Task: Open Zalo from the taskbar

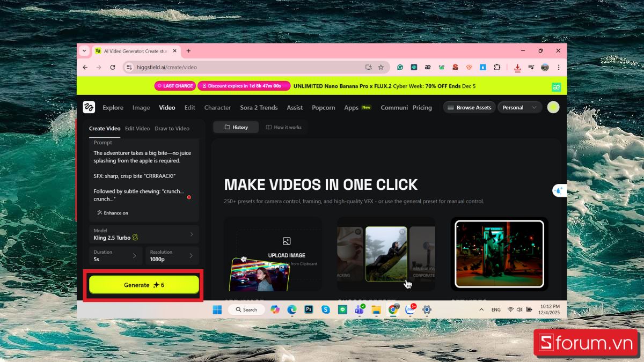Action: click(x=411, y=309)
